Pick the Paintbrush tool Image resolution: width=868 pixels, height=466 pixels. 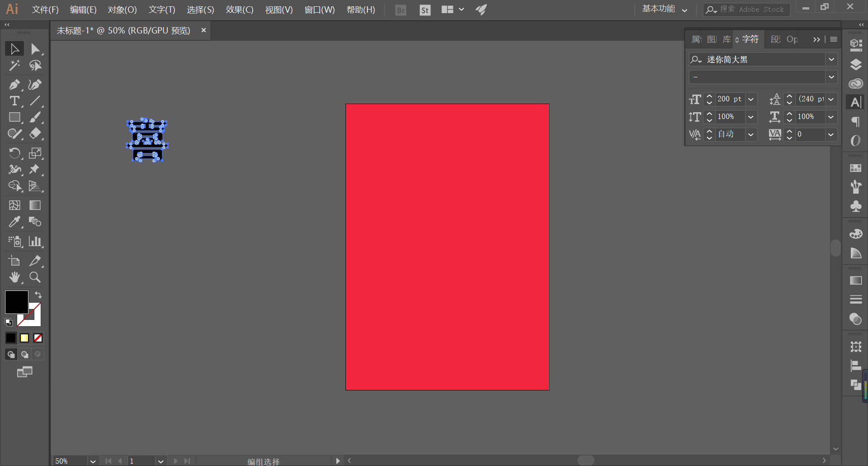(35, 117)
